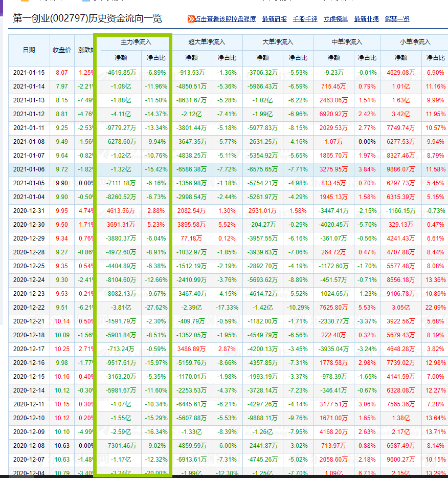Click the 大单净流入 column header
448x478 pixels.
[278, 42]
